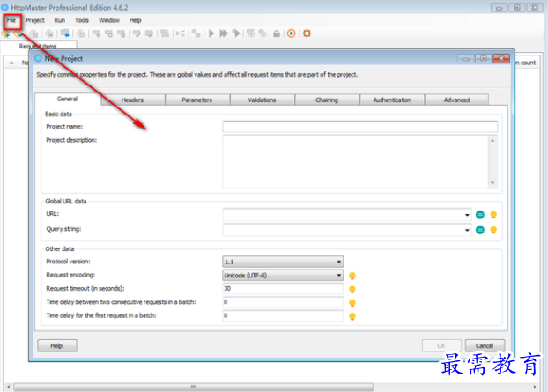The height and width of the screenshot is (392, 548).
Task: Click description scrollbar up arrow
Action: [492, 140]
